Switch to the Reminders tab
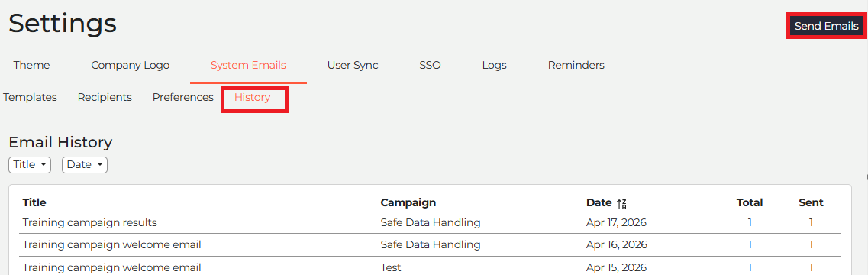Viewport: 868px width, 275px height. pyautogui.click(x=576, y=66)
